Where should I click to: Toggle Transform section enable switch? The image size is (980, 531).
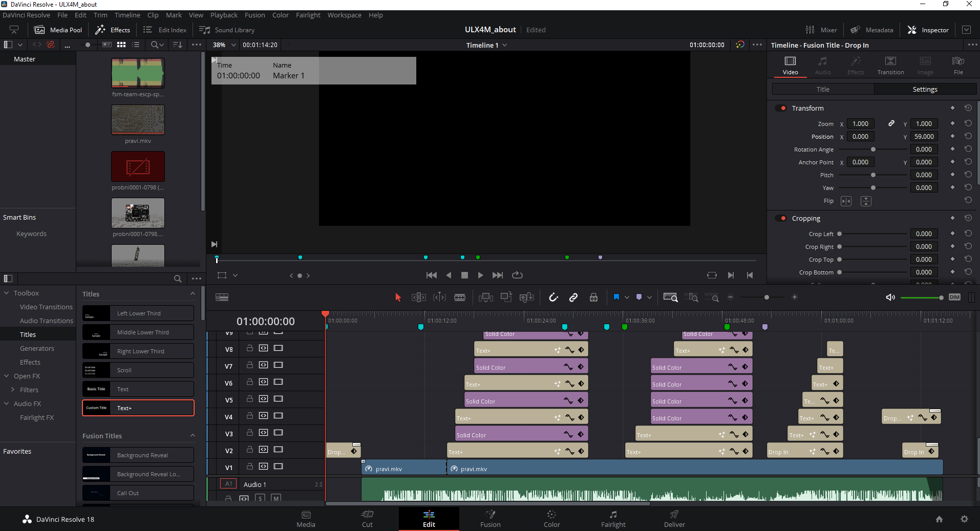coord(781,108)
